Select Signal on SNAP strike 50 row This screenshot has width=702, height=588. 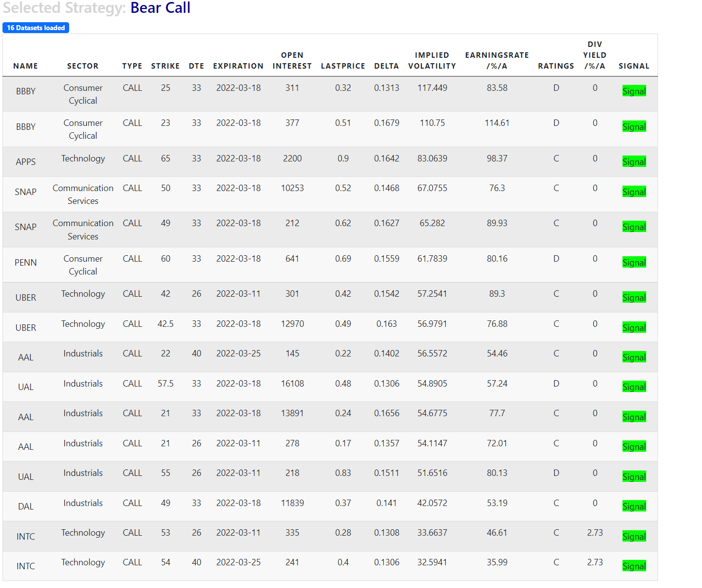click(x=634, y=192)
